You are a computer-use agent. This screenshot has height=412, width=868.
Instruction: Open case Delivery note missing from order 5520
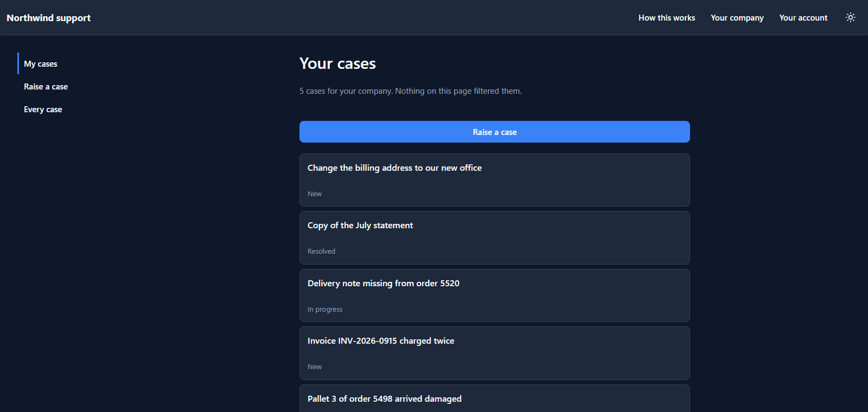[x=495, y=295]
